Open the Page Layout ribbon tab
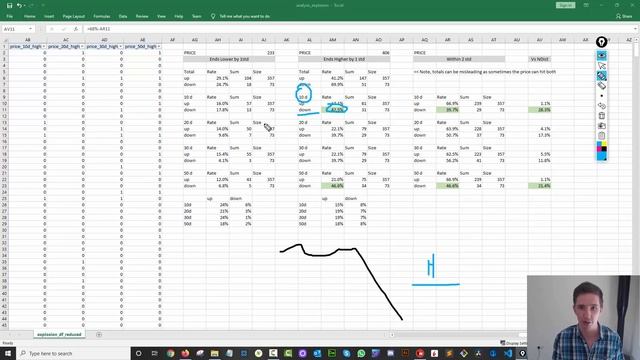This screenshot has height=360, width=640. tap(73, 16)
